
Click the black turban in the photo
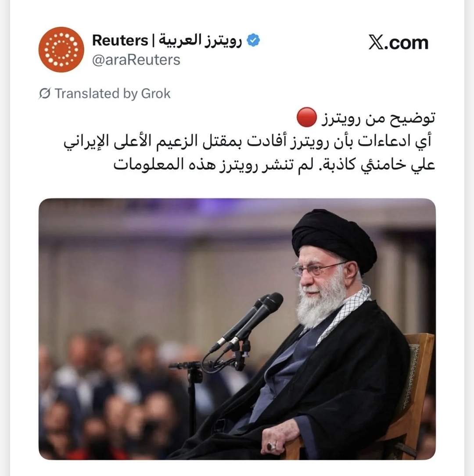point(334,240)
